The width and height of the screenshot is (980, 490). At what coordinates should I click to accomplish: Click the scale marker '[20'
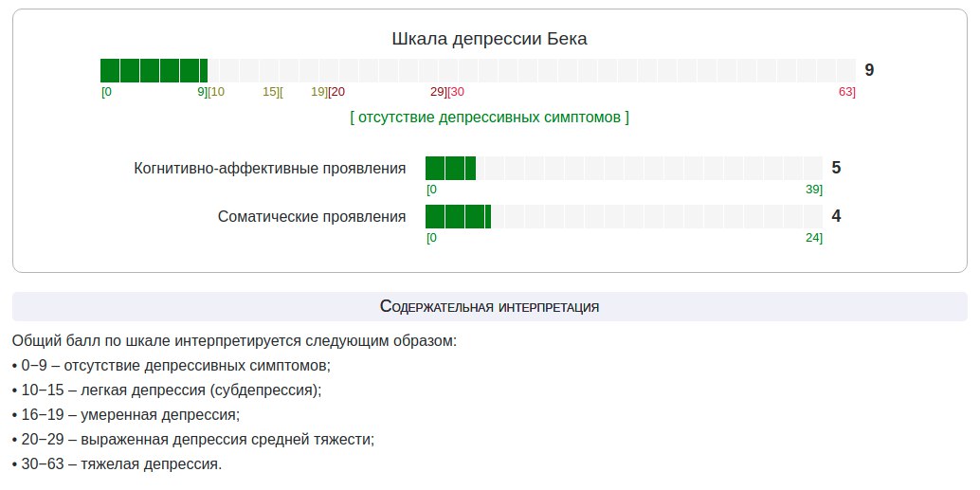coord(336,92)
